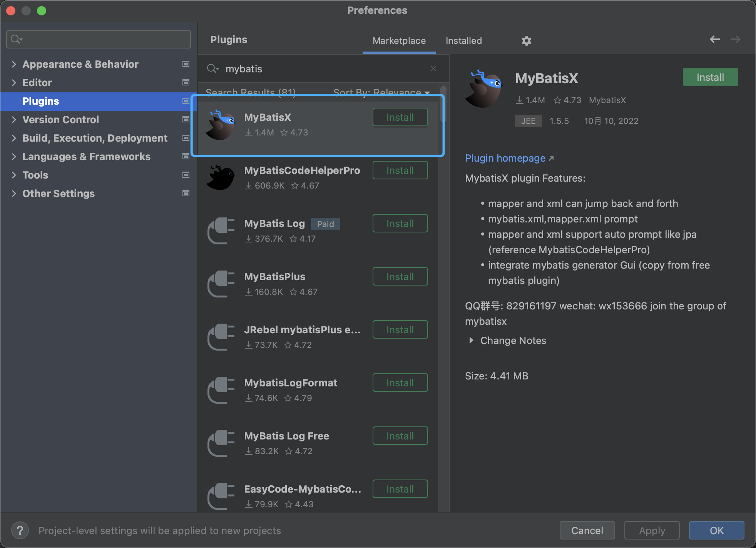756x548 pixels.
Task: Expand Change Notes disclosure triangle
Action: [471, 340]
